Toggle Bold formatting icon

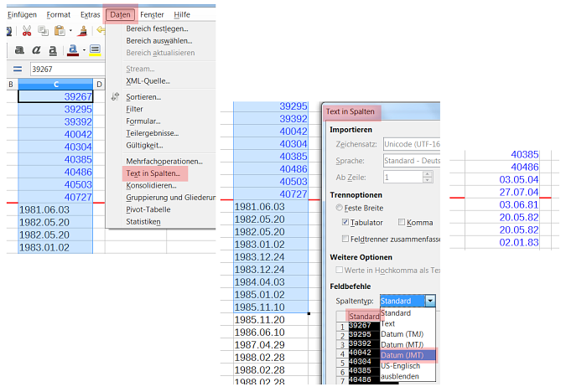point(19,49)
